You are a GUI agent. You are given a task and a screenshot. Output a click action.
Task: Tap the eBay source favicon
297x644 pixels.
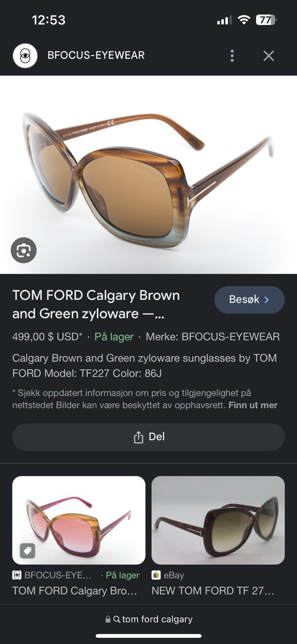click(x=156, y=575)
